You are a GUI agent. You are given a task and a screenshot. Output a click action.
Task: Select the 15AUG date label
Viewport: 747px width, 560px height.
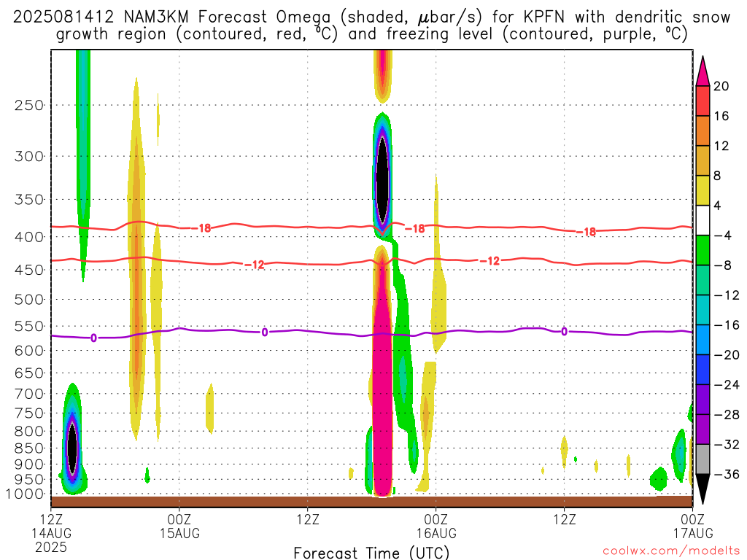coord(179,533)
